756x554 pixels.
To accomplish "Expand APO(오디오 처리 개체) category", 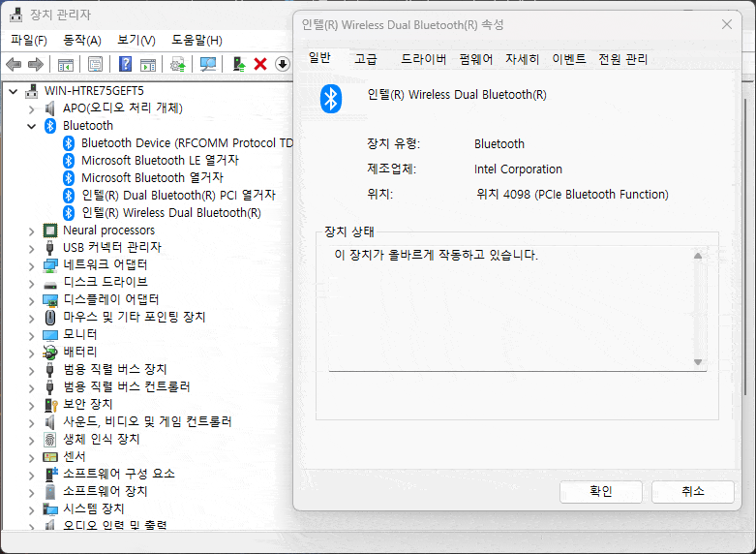I will (x=32, y=109).
